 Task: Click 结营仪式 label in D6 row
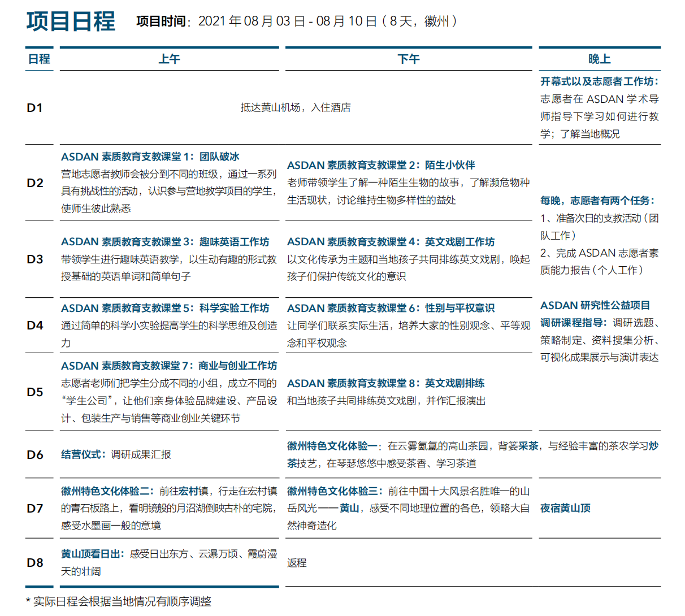(x=84, y=454)
